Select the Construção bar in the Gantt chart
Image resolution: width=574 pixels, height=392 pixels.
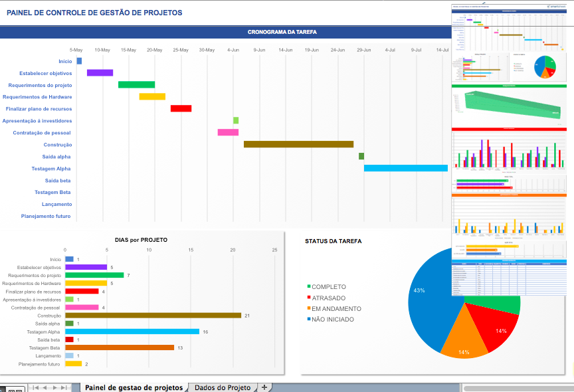point(298,144)
